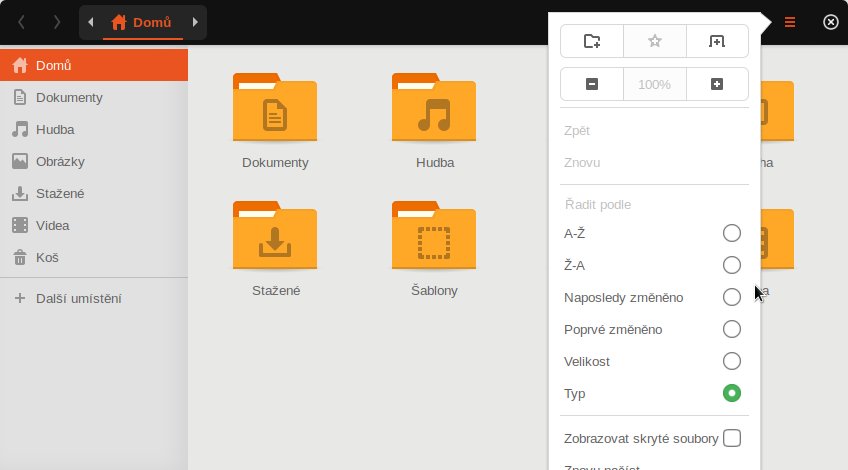Open the orange hamburger menu icon
This screenshot has height=470, width=848.
pos(790,22)
